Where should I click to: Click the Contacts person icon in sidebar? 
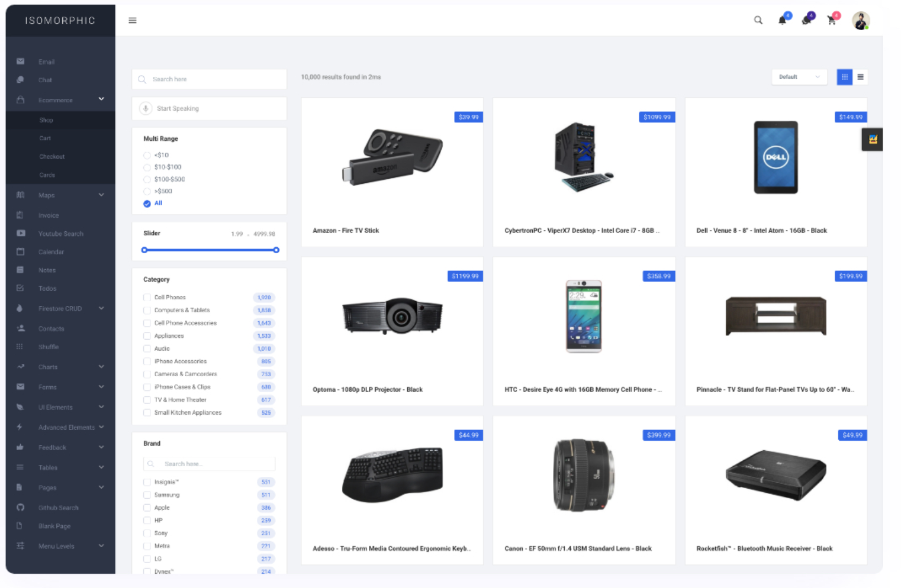(x=21, y=328)
